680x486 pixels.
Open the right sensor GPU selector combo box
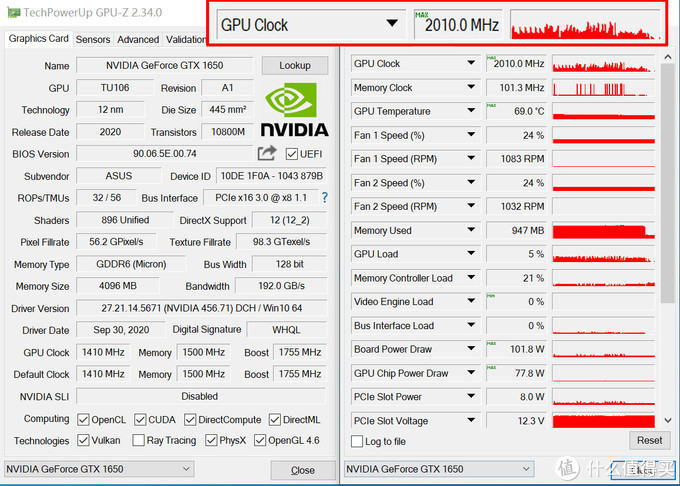(439, 469)
